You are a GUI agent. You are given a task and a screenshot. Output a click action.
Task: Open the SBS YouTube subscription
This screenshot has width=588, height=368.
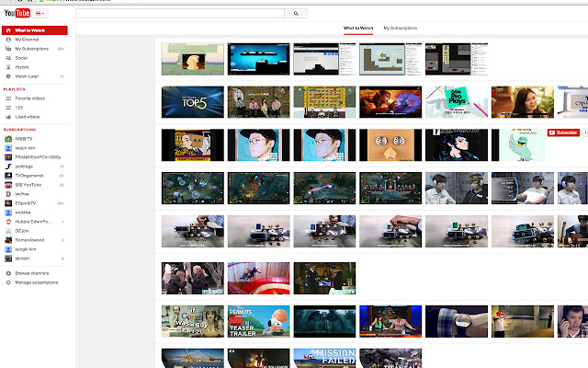pos(28,185)
